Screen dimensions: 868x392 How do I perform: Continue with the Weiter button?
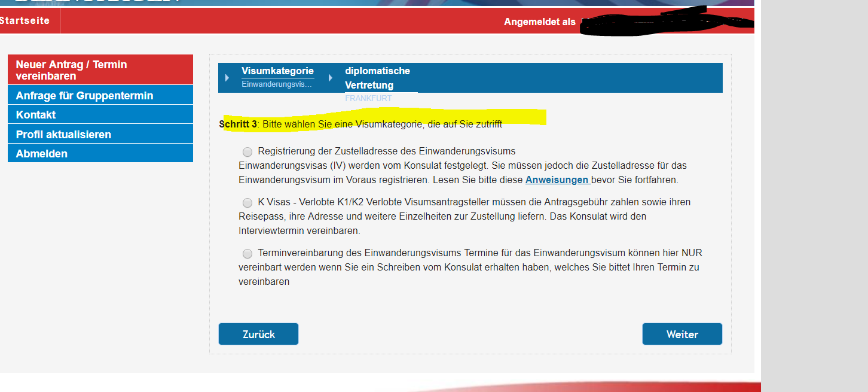click(x=681, y=334)
